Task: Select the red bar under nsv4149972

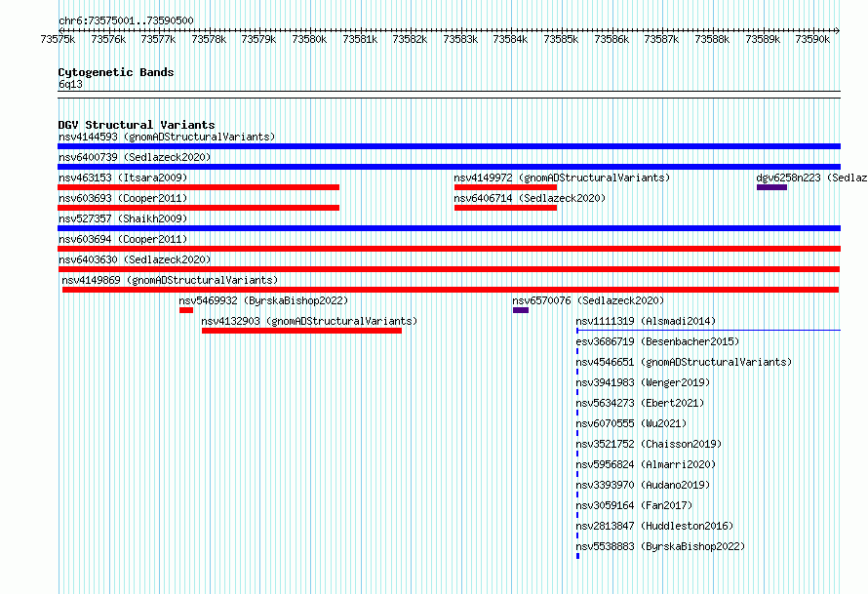Action: coord(505,187)
